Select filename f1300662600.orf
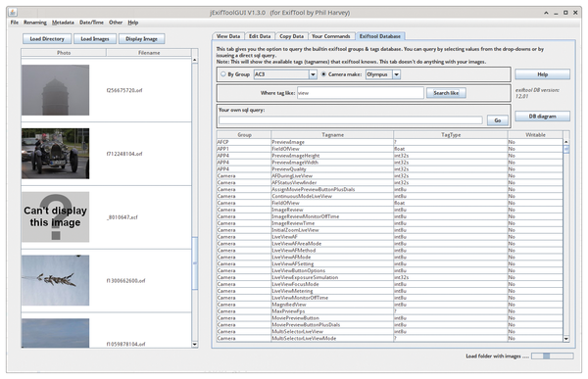The width and height of the screenshot is (588, 379). [126, 280]
